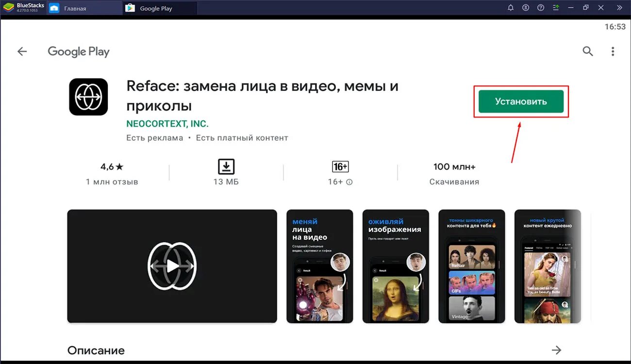Click the '13 МБ' size text
This screenshot has height=364, width=631.
[226, 182]
